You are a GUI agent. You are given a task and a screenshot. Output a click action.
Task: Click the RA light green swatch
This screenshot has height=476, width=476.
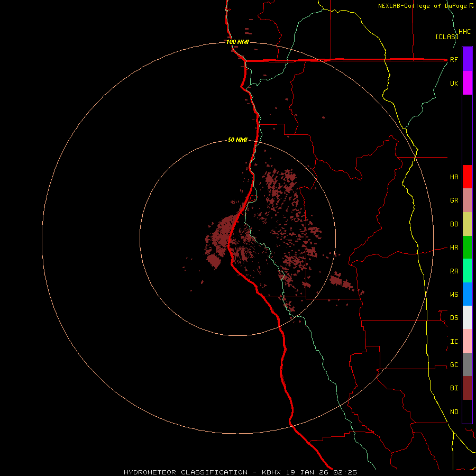click(467, 271)
